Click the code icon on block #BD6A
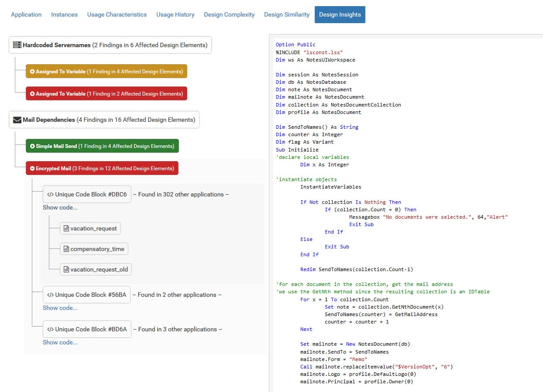Screen dimensions: 543x392 point(50,329)
